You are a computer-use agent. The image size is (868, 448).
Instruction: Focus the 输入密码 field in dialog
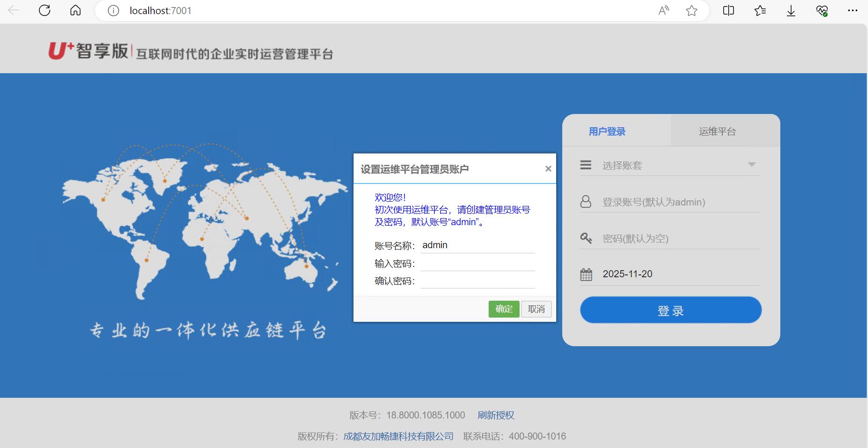[477, 264]
